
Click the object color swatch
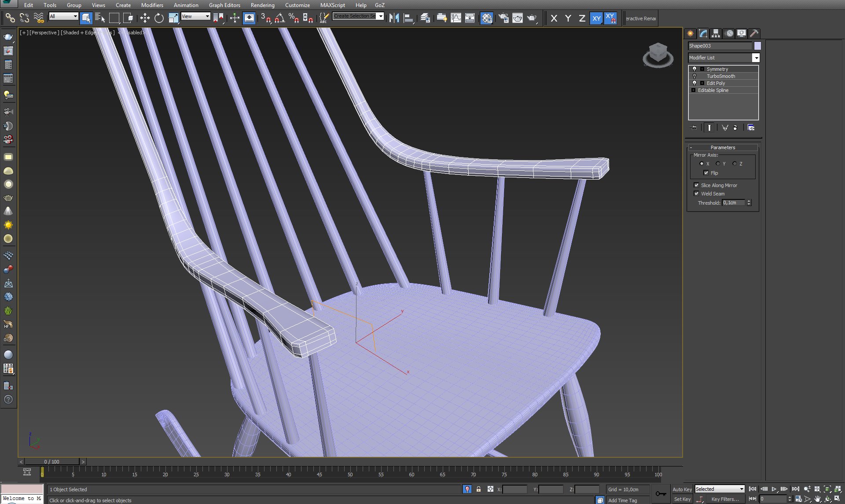click(757, 46)
